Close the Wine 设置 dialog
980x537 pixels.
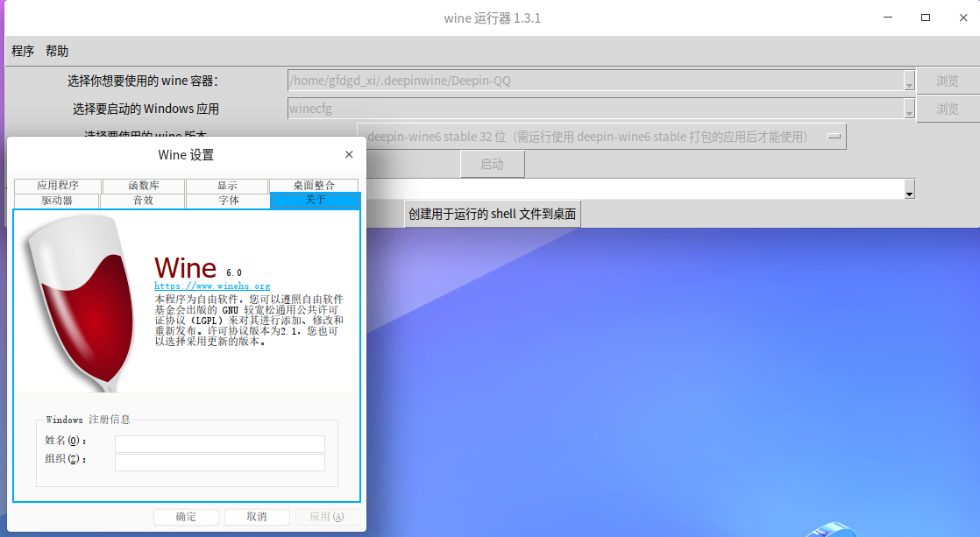349,154
